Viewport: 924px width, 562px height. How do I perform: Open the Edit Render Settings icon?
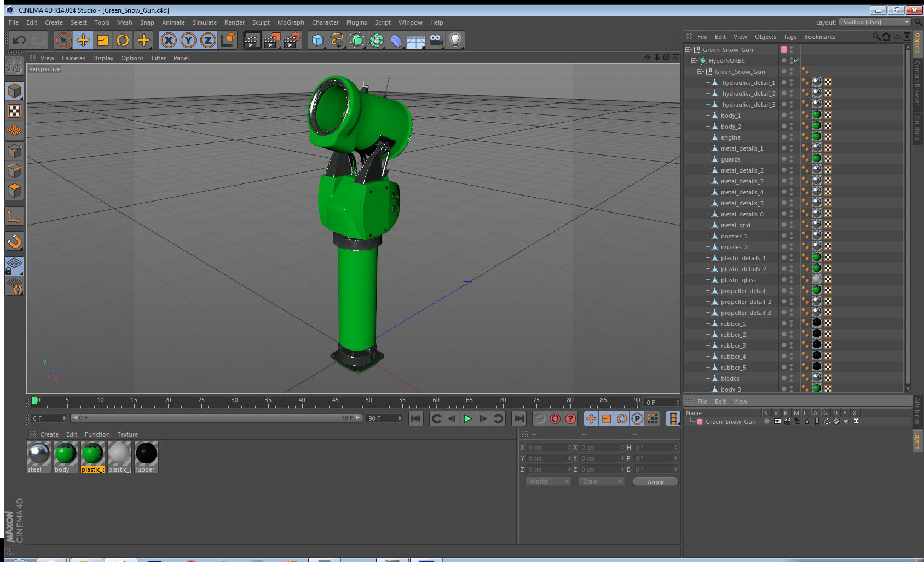click(x=292, y=40)
